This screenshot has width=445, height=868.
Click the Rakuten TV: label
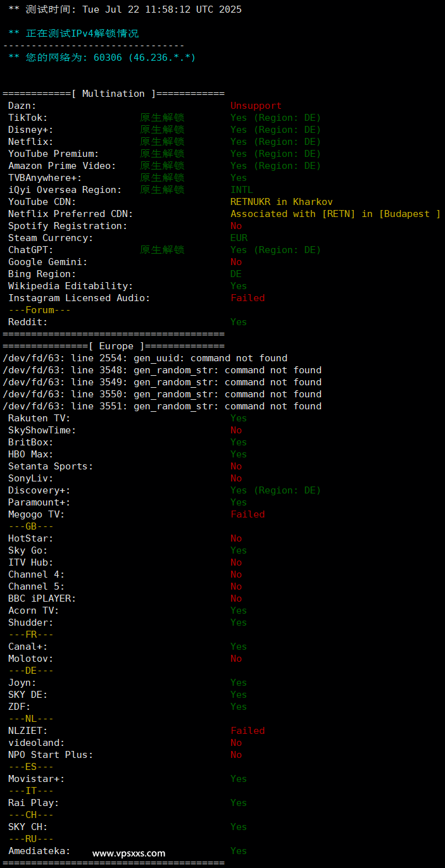tap(39, 418)
